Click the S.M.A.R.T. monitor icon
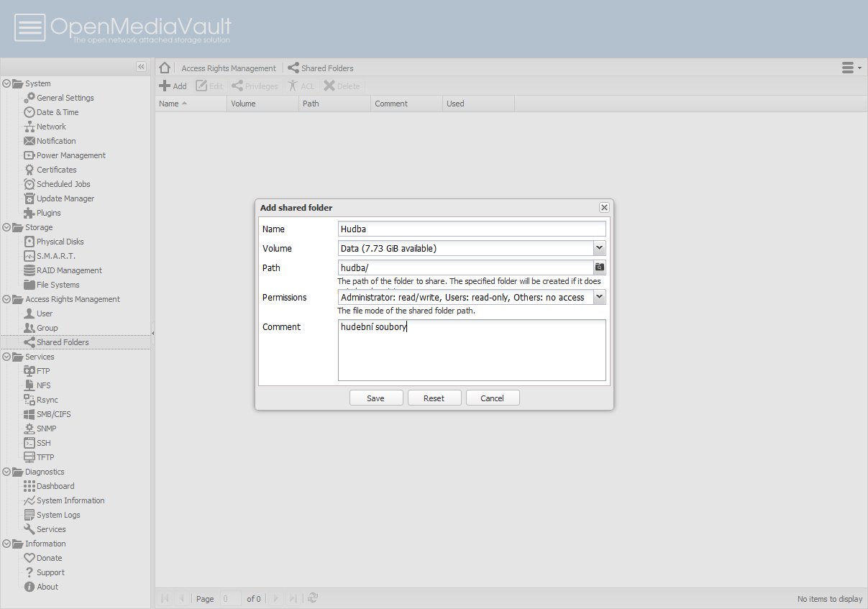This screenshot has width=868, height=609. coord(29,256)
